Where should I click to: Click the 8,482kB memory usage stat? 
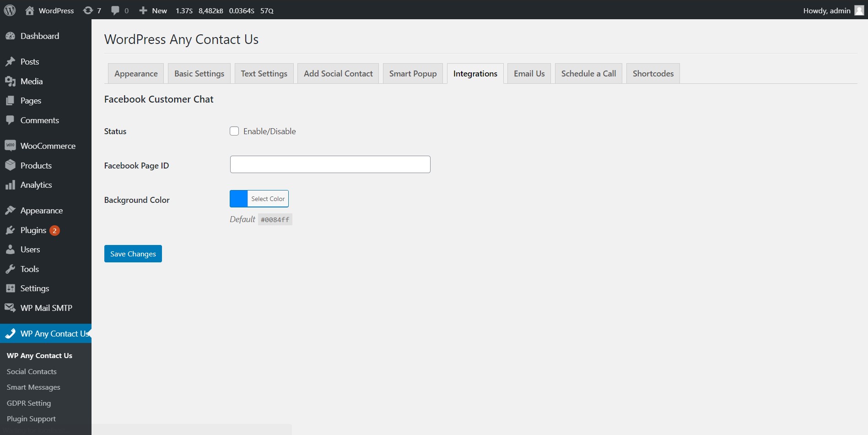pos(211,11)
